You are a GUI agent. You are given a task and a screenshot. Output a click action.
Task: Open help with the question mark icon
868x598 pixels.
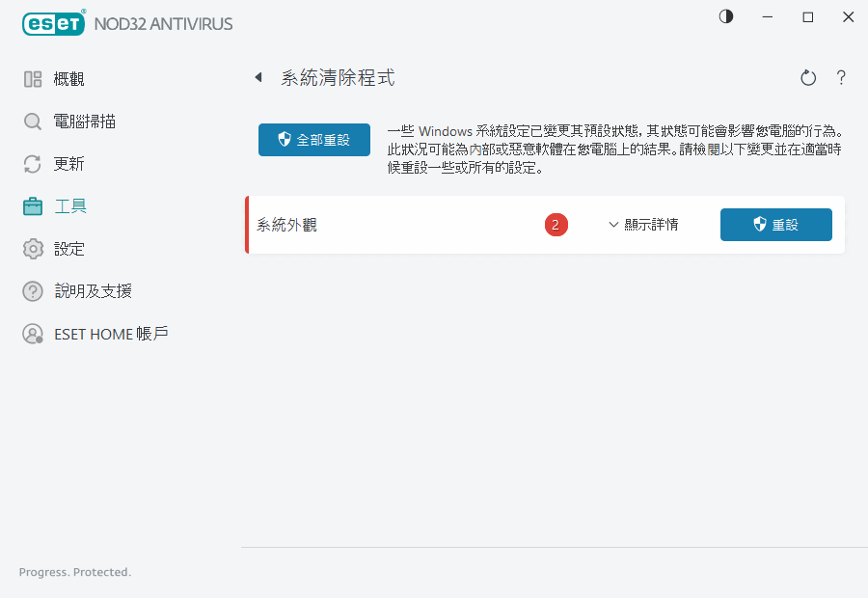[x=841, y=77]
